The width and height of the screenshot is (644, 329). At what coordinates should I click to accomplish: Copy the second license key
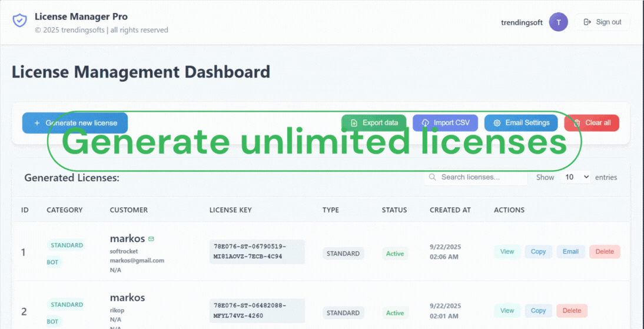(538, 311)
